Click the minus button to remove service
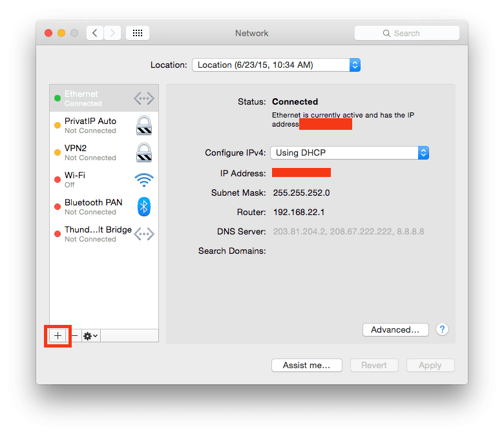The width and height of the screenshot is (504, 436). point(74,336)
